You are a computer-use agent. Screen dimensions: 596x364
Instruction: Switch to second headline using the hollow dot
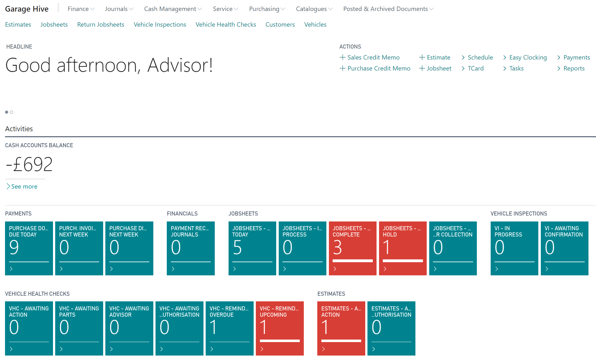(x=12, y=112)
